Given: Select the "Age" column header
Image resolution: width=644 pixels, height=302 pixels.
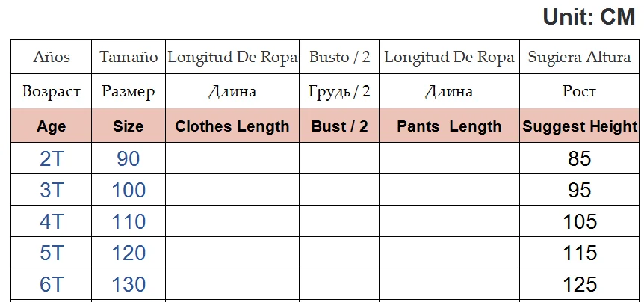Looking at the screenshot, I should click(x=52, y=126).
